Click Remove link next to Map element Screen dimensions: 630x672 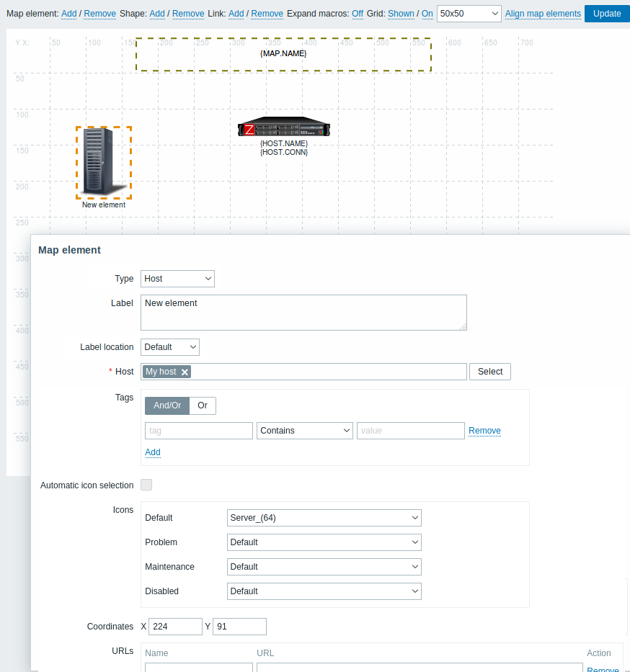point(100,14)
